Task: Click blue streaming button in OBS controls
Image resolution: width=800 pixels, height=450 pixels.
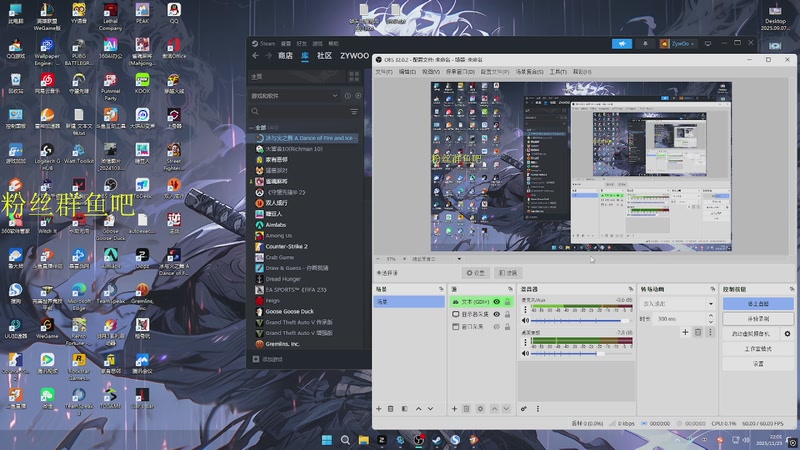Action: coord(758,304)
